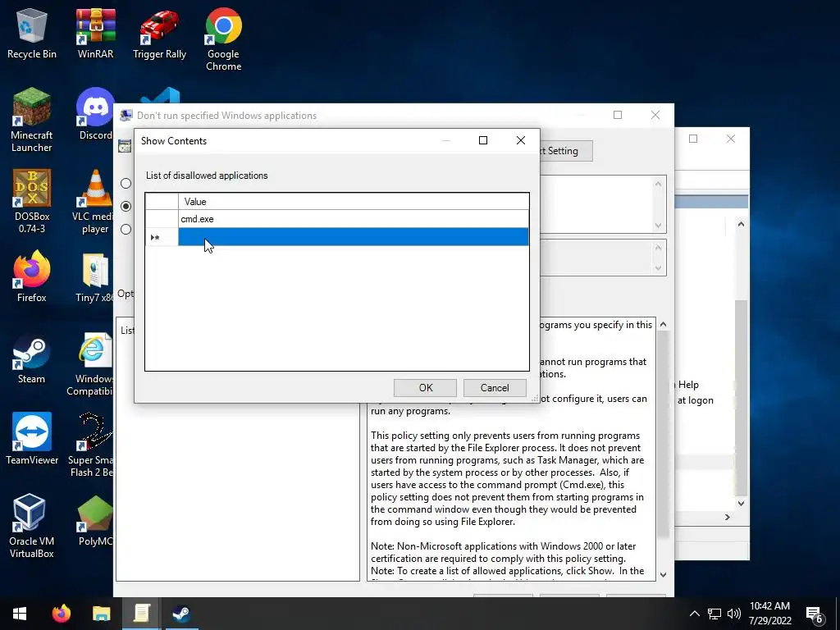Open File Explorer from taskbar
Image resolution: width=840 pixels, height=630 pixels.
pyautogui.click(x=101, y=614)
